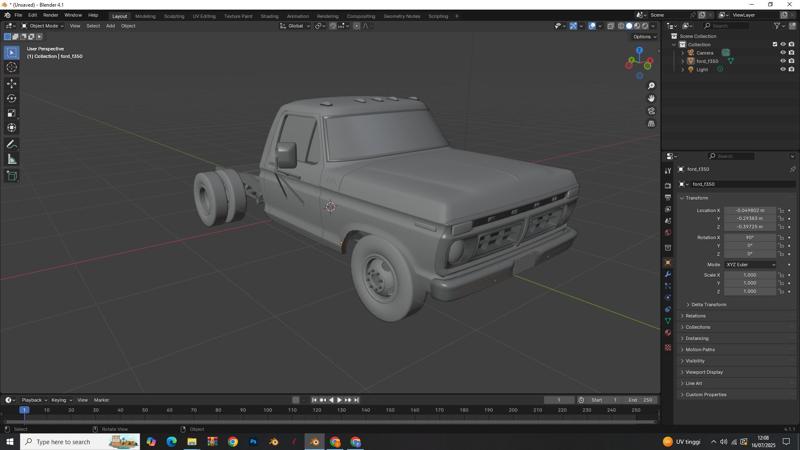Click the viewport zoom magnifier icon
Screen dimensions: 800x450
[651, 86]
